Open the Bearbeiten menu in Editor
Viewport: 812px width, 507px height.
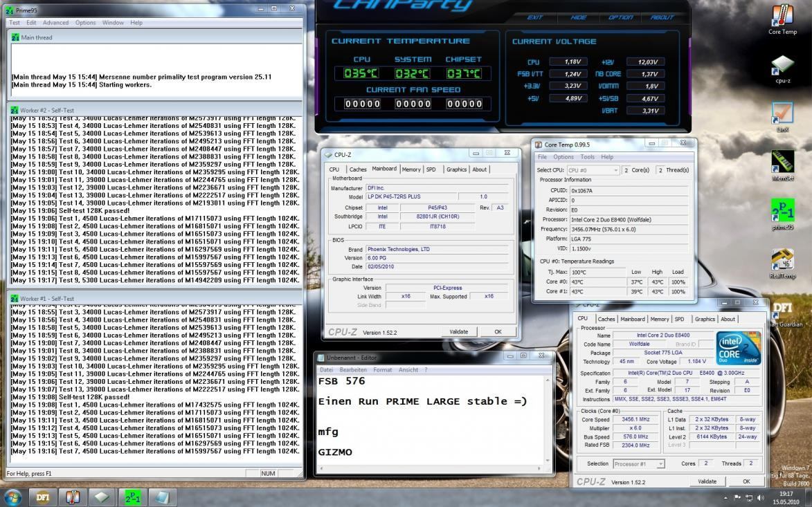pos(352,370)
